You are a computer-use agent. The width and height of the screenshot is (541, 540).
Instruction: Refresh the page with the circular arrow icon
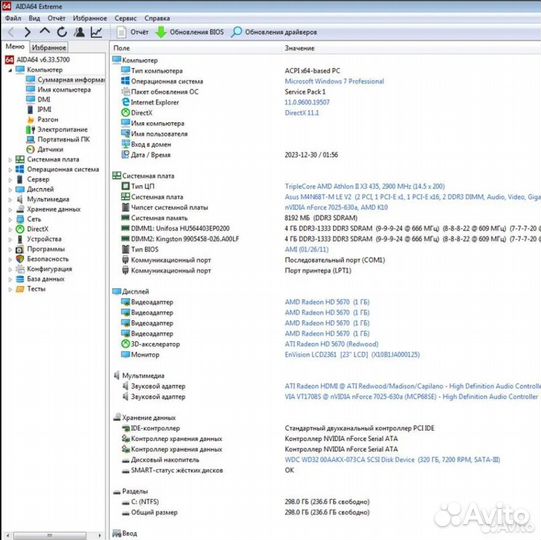[x=62, y=32]
